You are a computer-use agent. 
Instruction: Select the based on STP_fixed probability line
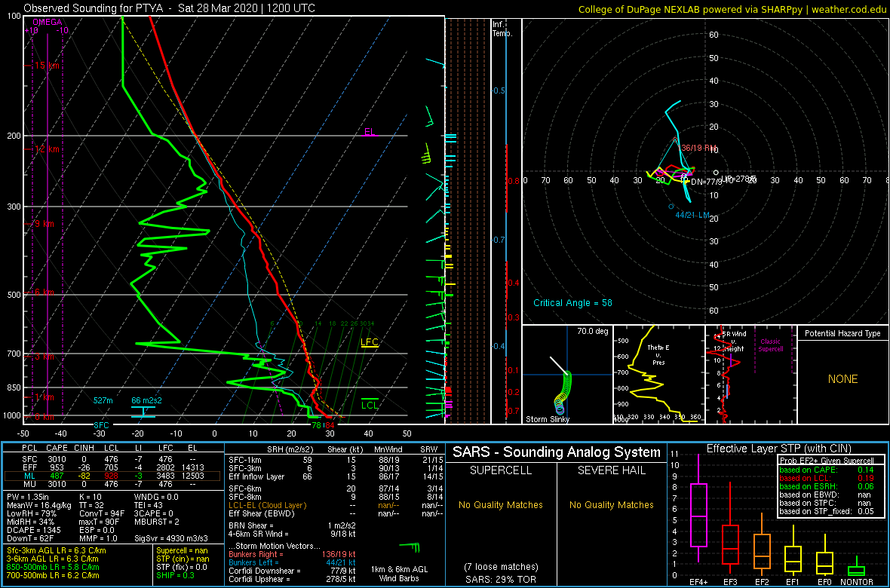coord(826,513)
